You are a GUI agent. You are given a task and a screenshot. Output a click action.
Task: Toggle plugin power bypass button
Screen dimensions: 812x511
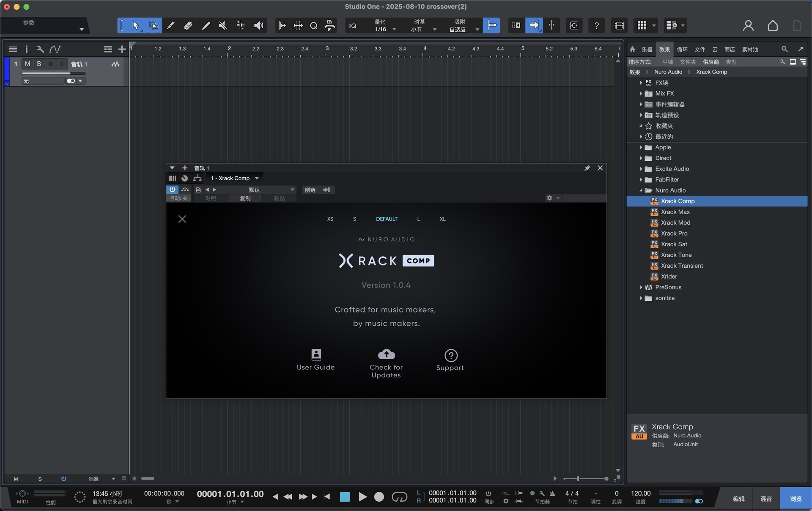point(172,190)
